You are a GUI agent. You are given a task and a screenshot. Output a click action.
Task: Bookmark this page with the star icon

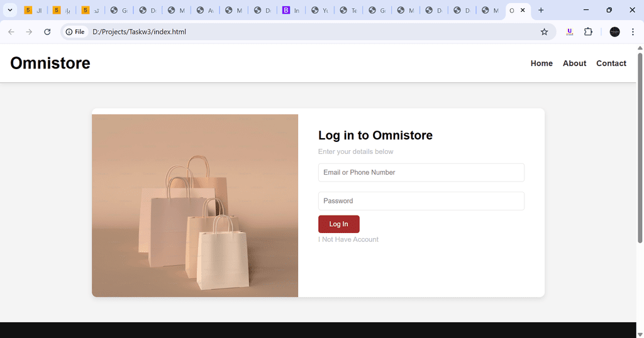click(544, 31)
